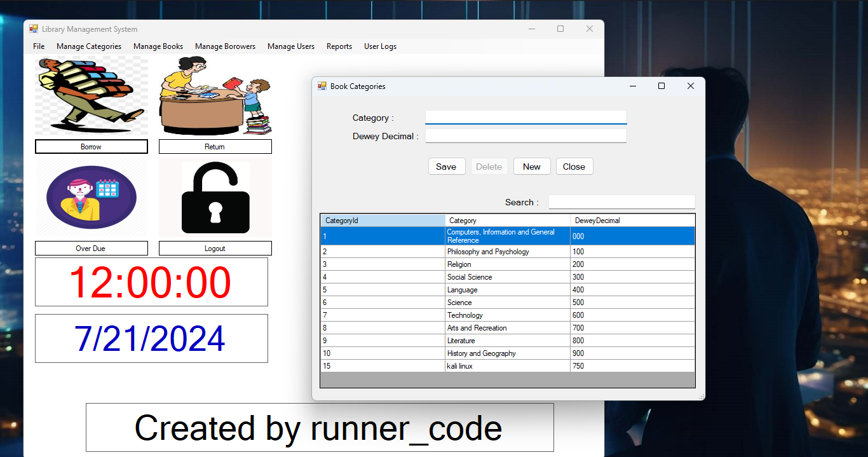Open the Manage Categories menu

[89, 46]
